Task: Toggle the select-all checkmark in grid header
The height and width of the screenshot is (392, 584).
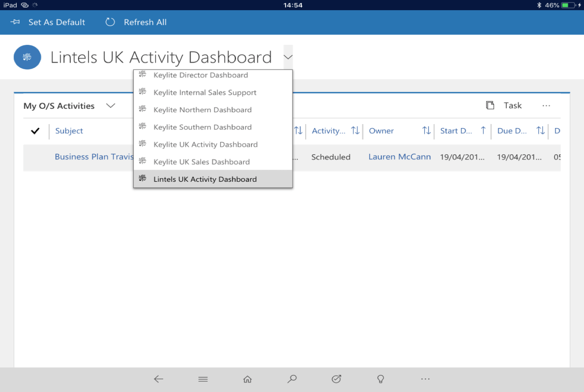Action: click(x=35, y=131)
